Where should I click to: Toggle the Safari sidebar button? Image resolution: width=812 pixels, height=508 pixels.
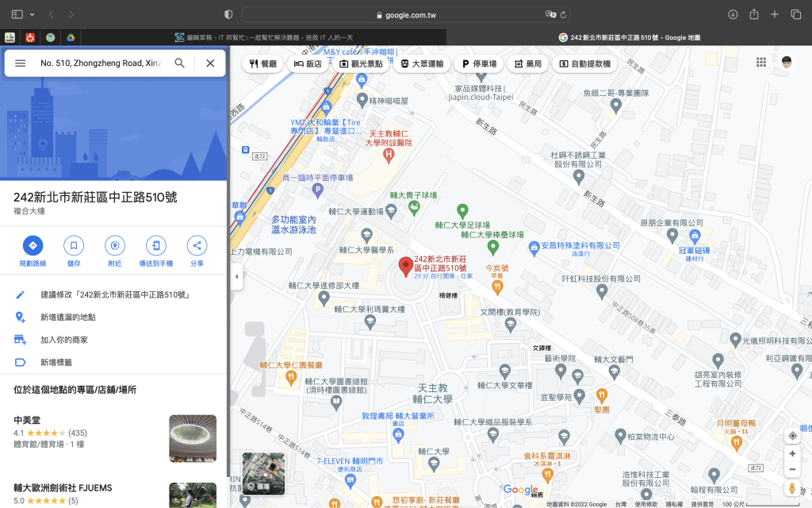point(17,14)
